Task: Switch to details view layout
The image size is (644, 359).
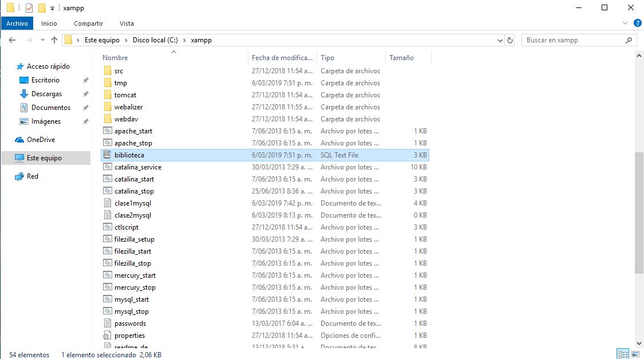Action: point(623,354)
